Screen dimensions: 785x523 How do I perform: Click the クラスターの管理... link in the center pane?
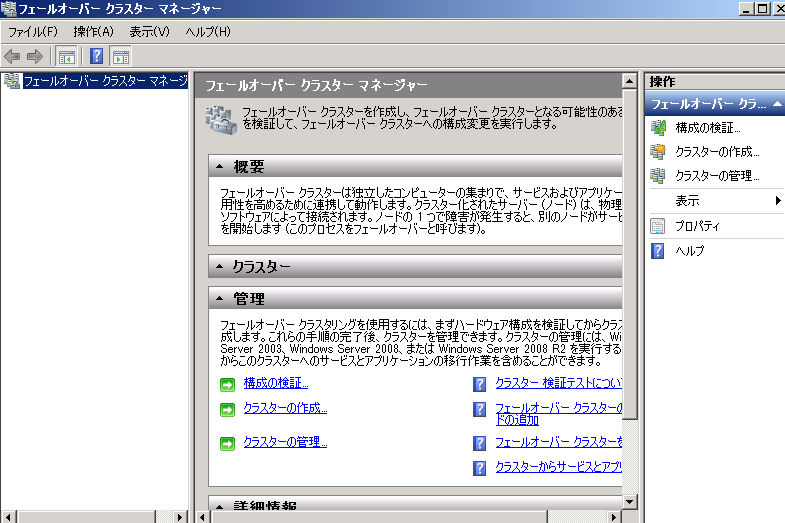click(285, 442)
